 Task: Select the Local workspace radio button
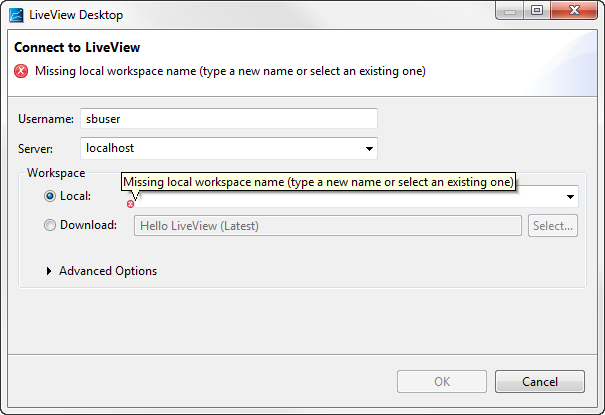click(50, 196)
